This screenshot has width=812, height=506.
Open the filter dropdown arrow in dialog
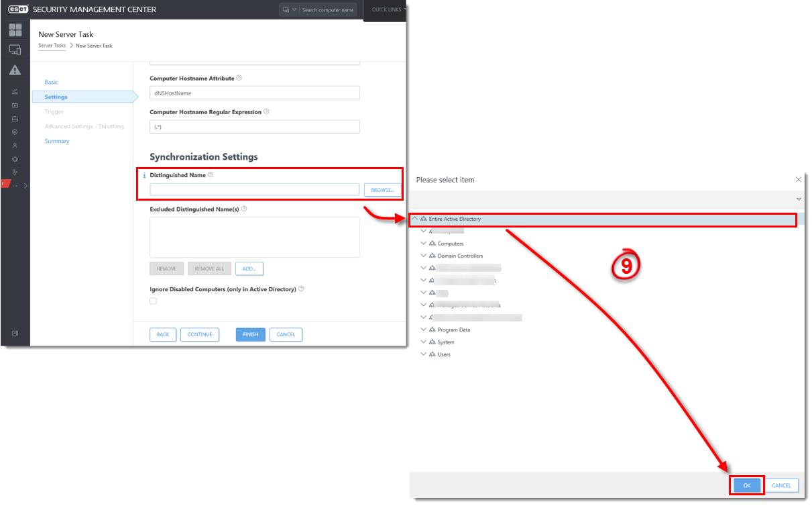(799, 199)
